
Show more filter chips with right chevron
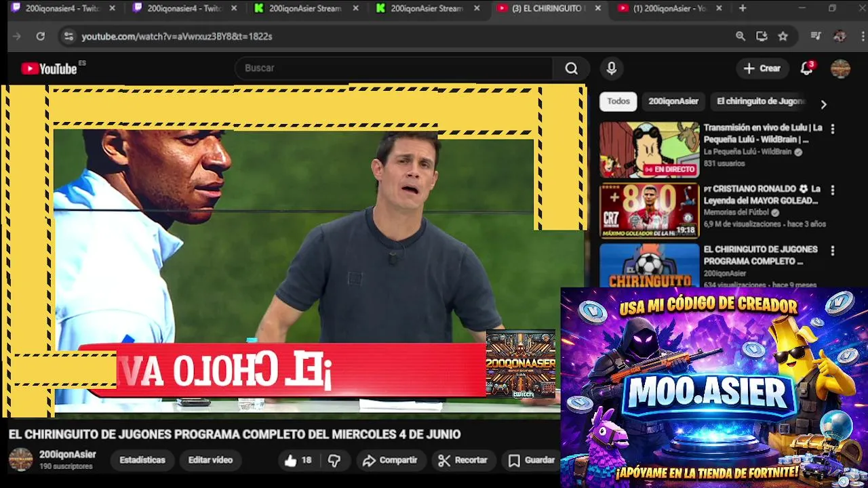point(823,104)
